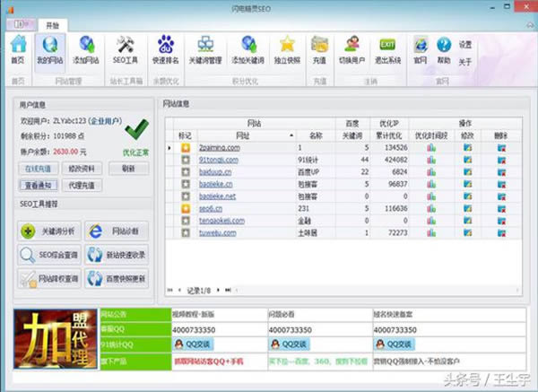Click delete icon for the tuweiju.com row
Image resolution: width=538 pixels, height=392 pixels.
point(502,232)
